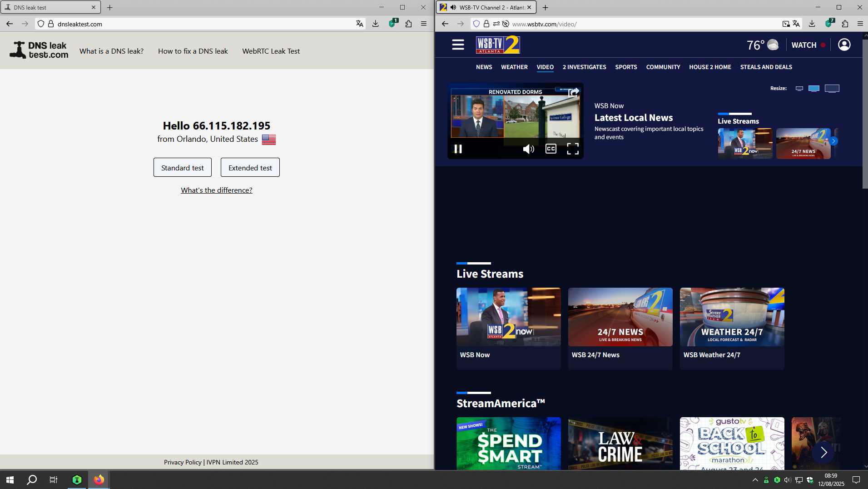The width and height of the screenshot is (868, 489).
Task: Toggle closed captions on the video
Action: [x=551, y=149]
